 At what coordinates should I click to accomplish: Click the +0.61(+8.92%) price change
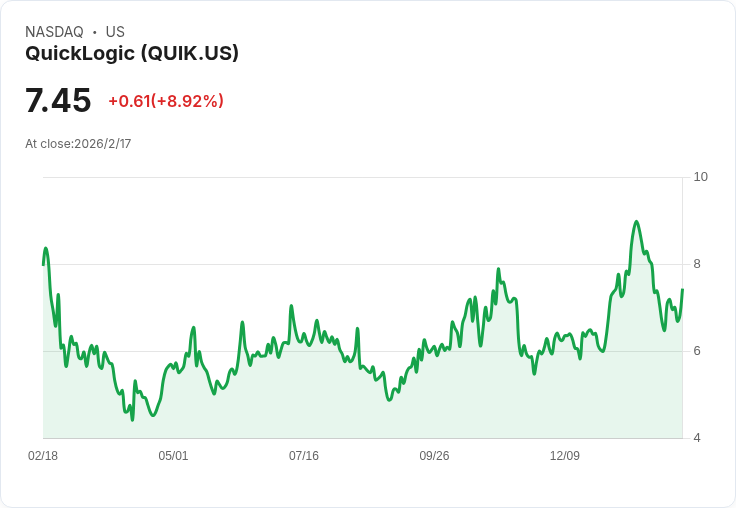click(x=166, y=101)
